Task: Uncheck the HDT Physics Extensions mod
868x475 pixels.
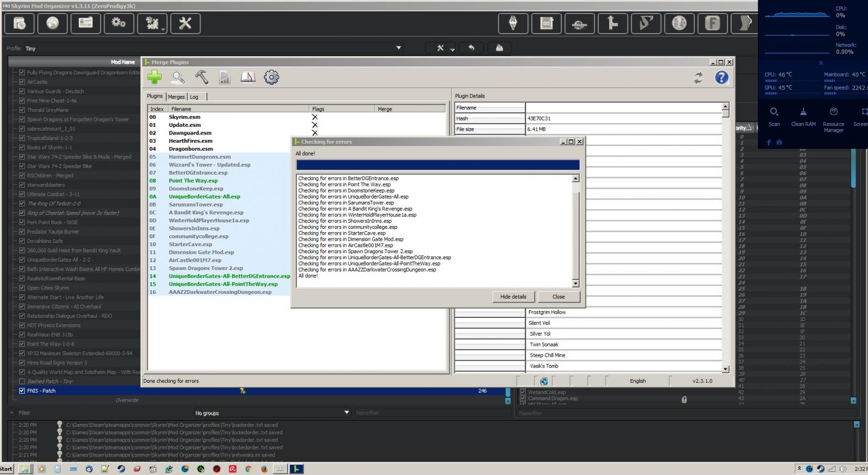Action: tap(22, 325)
